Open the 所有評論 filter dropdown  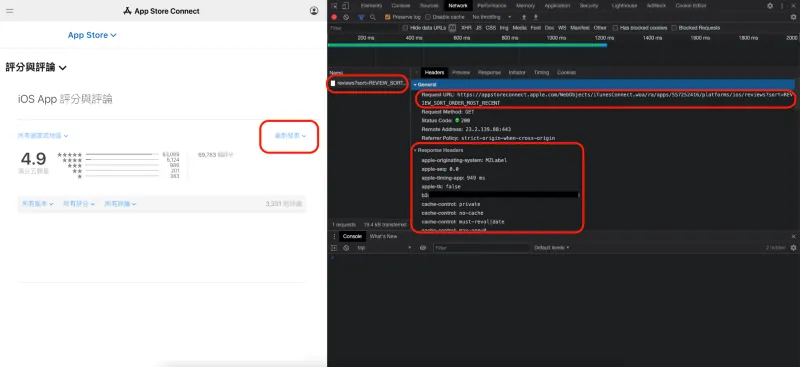121,204
